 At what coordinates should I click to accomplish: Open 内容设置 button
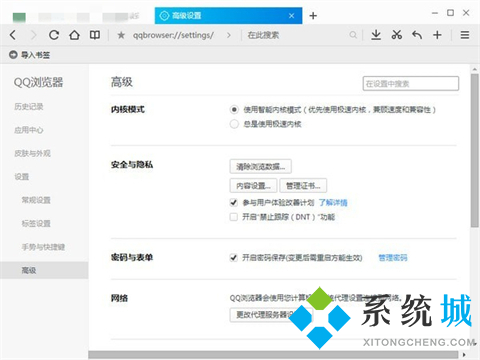click(x=253, y=186)
